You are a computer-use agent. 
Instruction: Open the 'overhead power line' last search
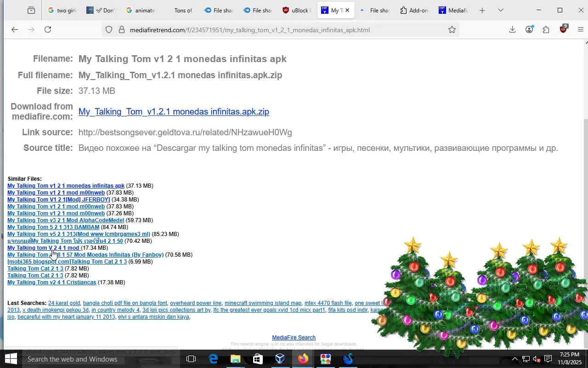point(196,303)
